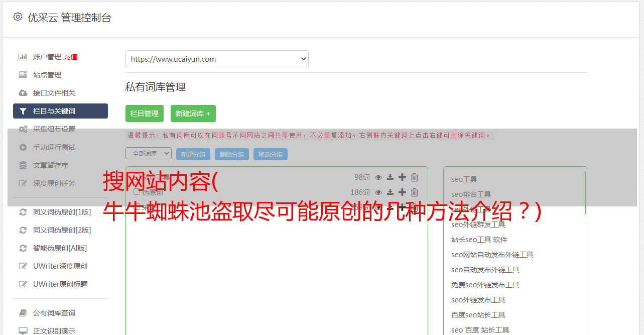The image size is (644, 335).
Task: Open UWriter深度原创 menu item
Action: 60,266
